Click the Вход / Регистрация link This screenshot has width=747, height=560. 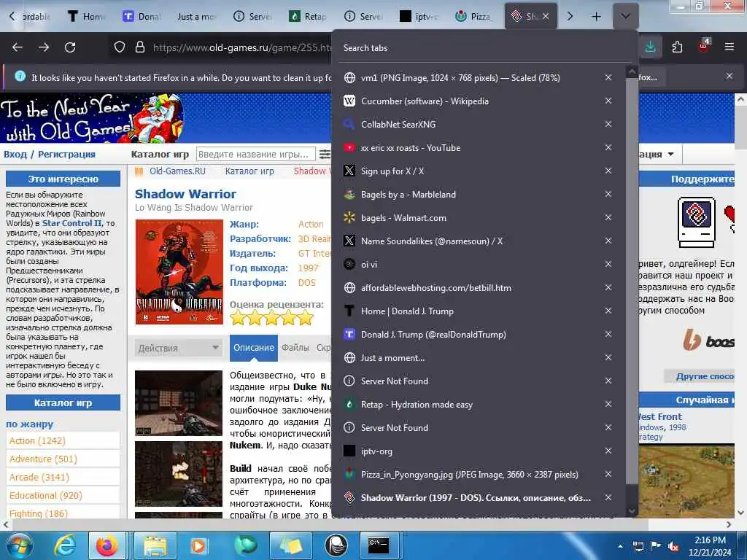coord(50,155)
